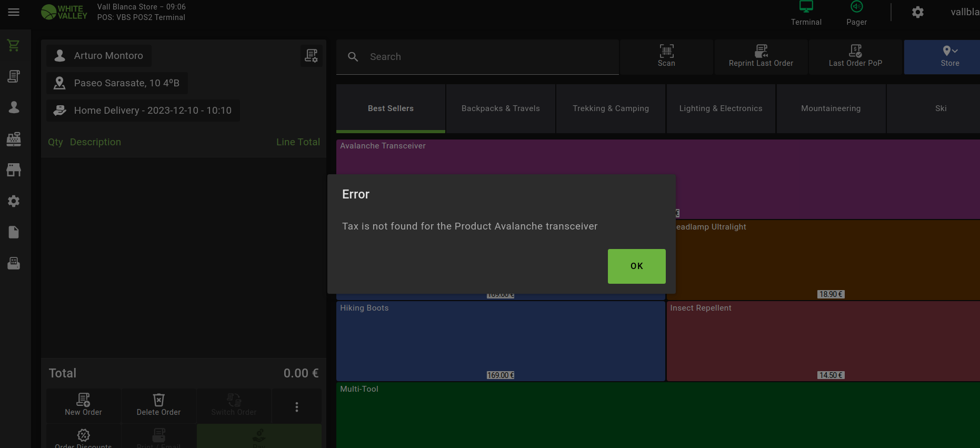Open the cash register sidebar icon
The width and height of the screenshot is (980, 448).
pyautogui.click(x=14, y=139)
